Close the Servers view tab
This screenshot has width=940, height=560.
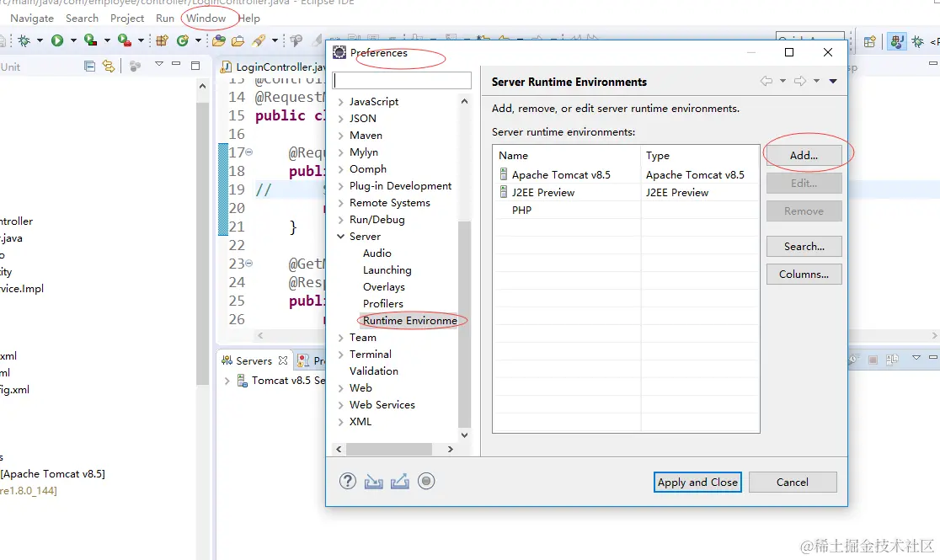click(x=283, y=360)
